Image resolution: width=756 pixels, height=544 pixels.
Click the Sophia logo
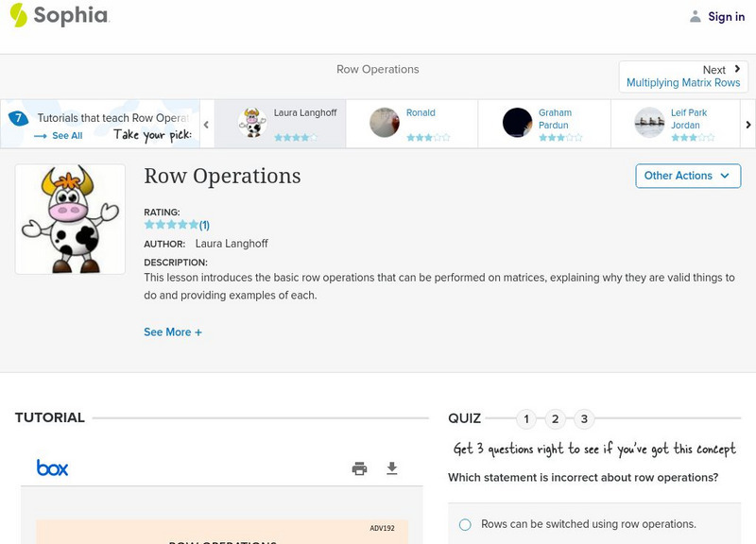(60, 15)
